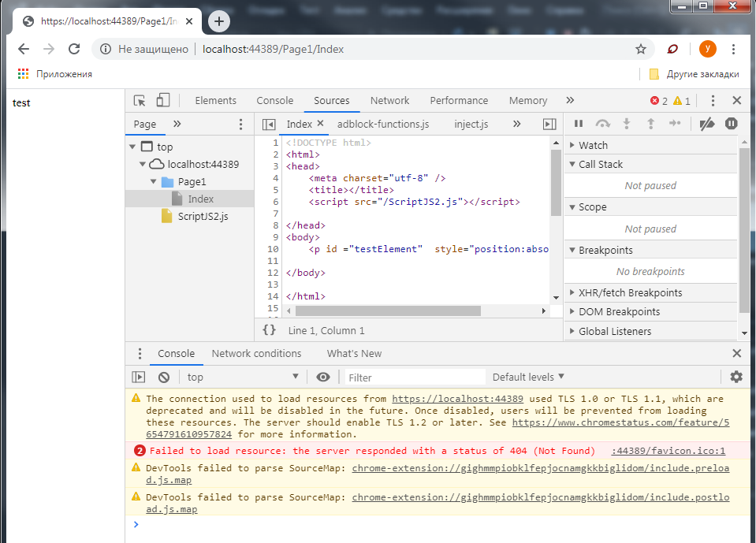Collapse the Page1 folder node
756x543 pixels.
[153, 181]
